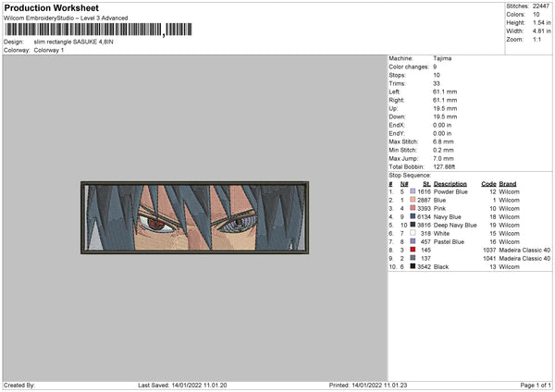
Task: Click the Stops value 10
Action: (437, 75)
